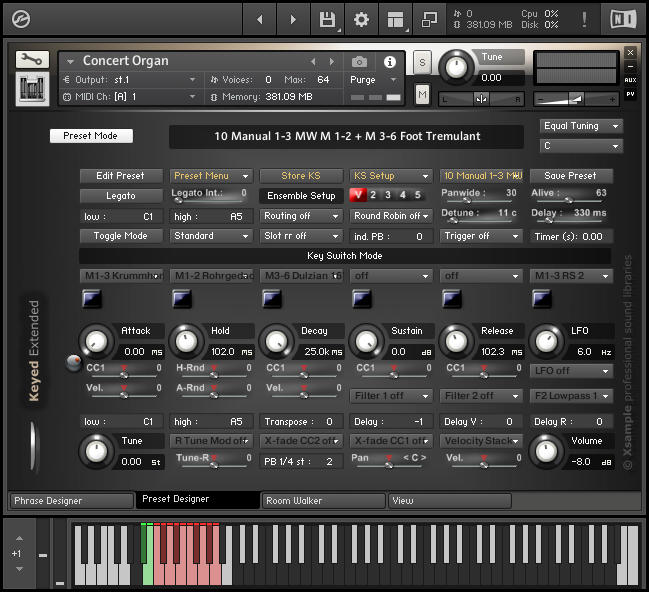649x592 pixels.
Task: Toggle the M1-3 Krummhorn slot square button
Action: coord(92,299)
